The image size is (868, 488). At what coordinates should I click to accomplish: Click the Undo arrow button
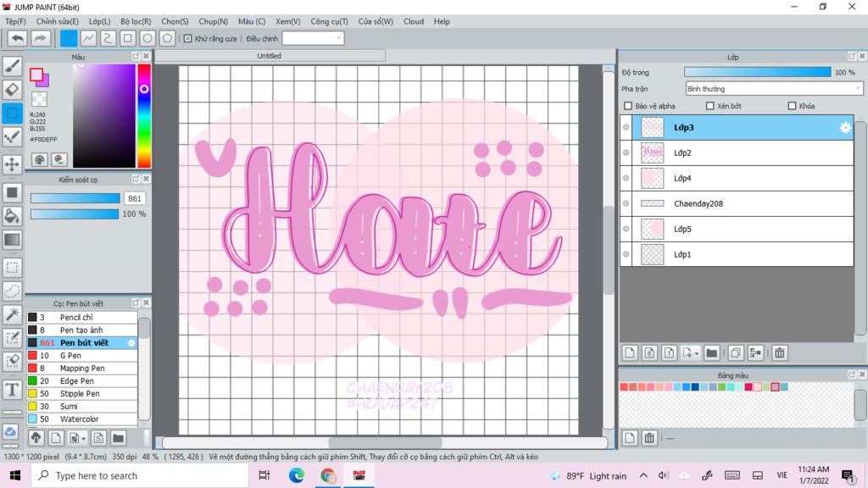pyautogui.click(x=17, y=38)
